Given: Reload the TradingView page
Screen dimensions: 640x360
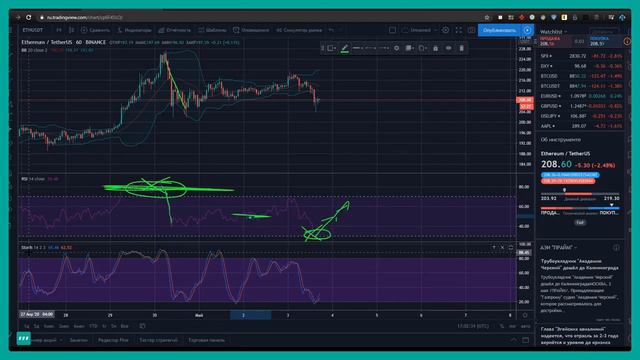Looking at the screenshot, I should pyautogui.click(x=29, y=18).
